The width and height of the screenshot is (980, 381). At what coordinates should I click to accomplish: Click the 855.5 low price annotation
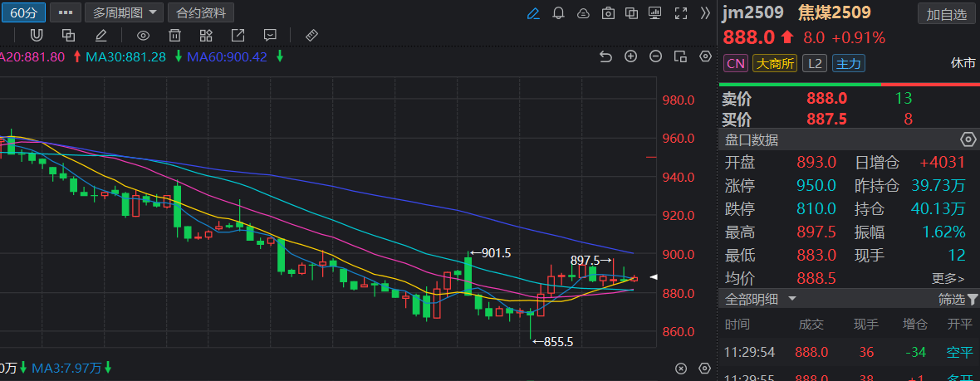coord(552,342)
